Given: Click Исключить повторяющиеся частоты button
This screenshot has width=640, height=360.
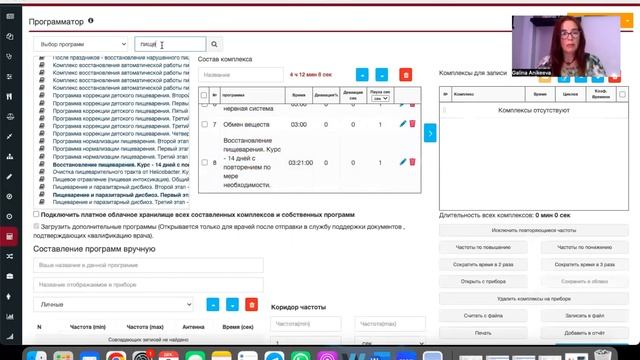Looking at the screenshot, I should coord(533,230).
